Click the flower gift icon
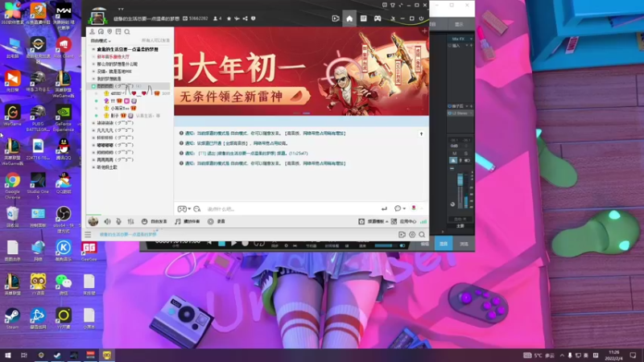644x362 pixels. click(x=414, y=208)
